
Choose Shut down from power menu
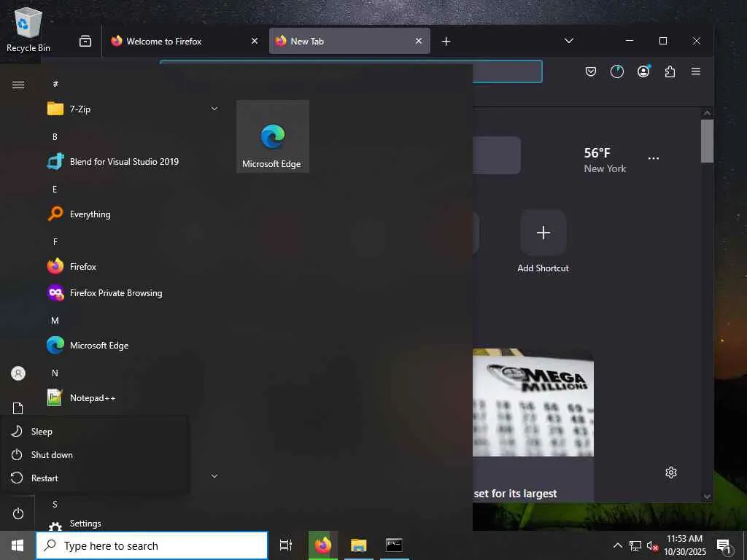[96, 455]
